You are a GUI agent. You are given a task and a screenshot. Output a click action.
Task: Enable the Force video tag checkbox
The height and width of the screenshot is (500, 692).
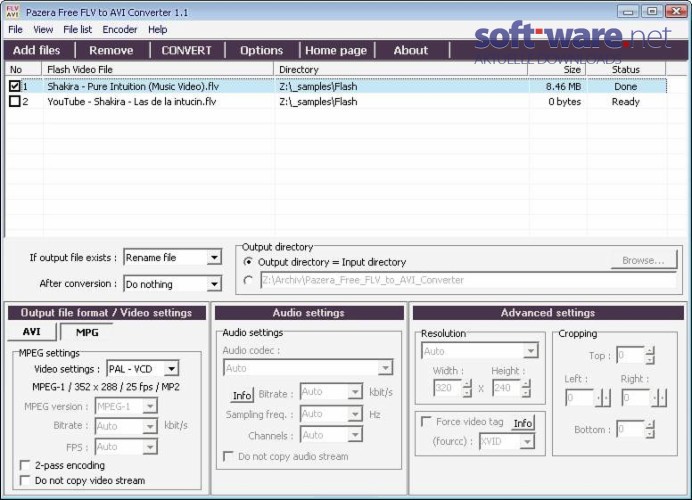coord(426,421)
